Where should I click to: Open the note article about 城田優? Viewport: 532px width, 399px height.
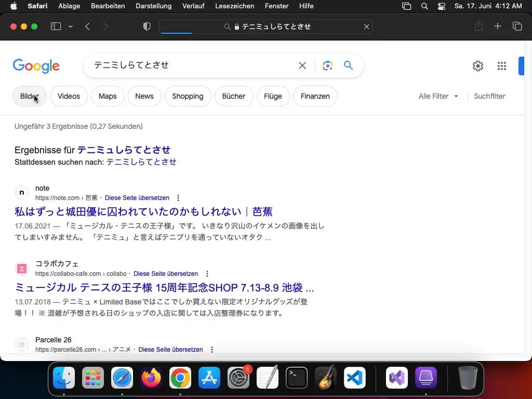[x=143, y=212]
